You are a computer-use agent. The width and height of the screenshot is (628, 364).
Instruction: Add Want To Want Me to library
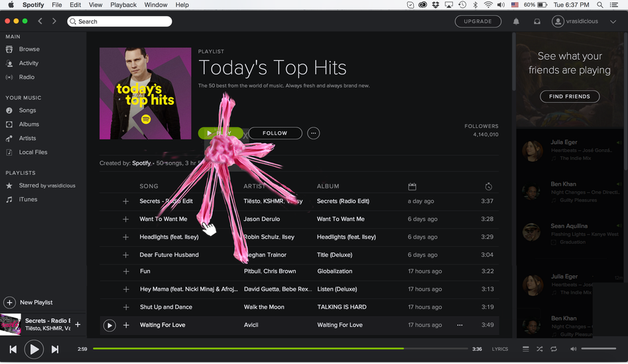[126, 219]
